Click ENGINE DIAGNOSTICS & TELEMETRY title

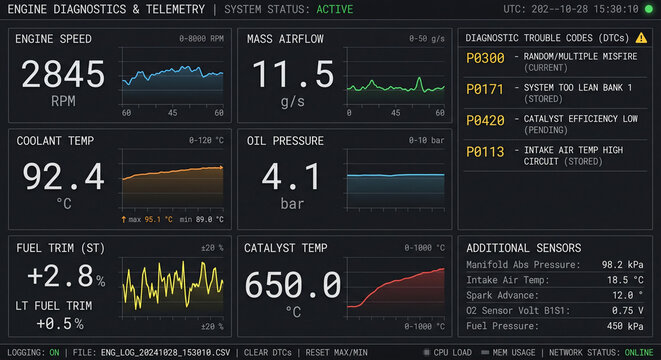106,9
